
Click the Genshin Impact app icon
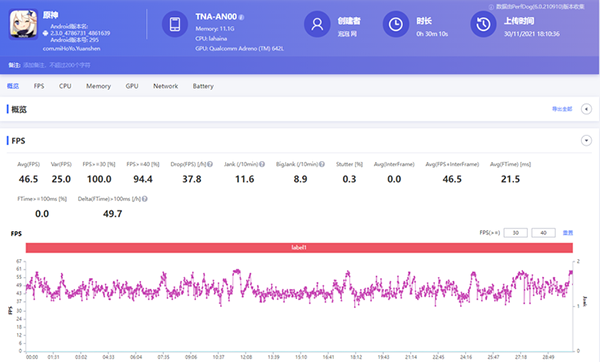coord(23,24)
